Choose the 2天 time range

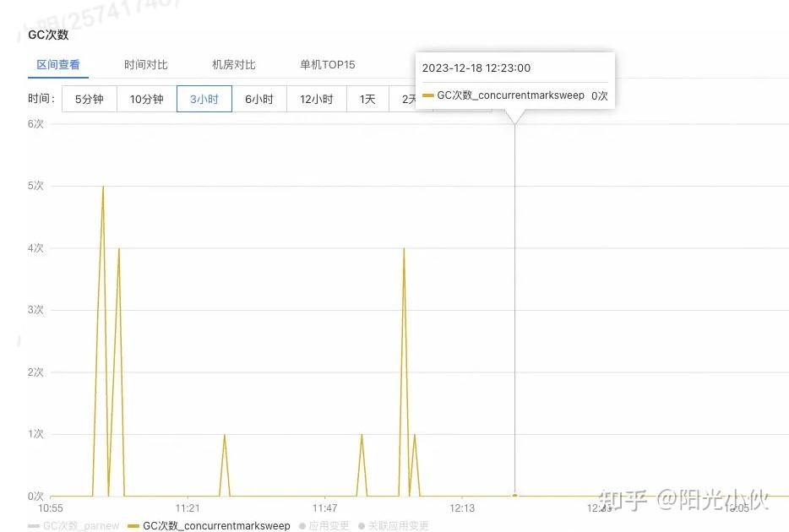[410, 99]
